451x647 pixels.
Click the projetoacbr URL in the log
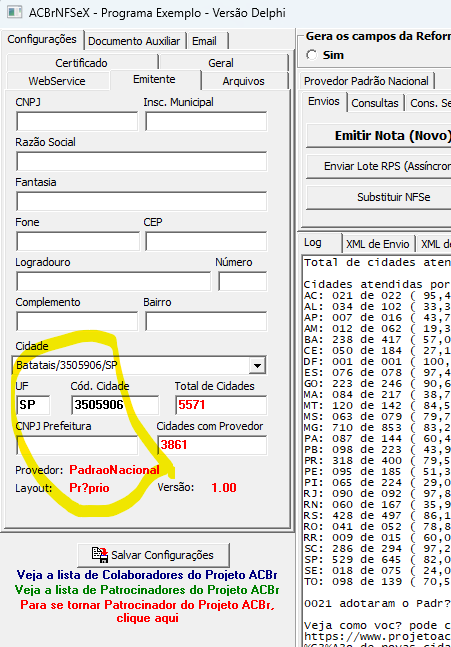click(x=377, y=637)
